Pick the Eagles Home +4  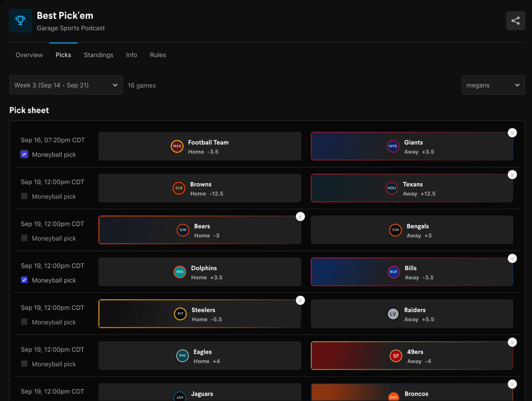(x=199, y=356)
